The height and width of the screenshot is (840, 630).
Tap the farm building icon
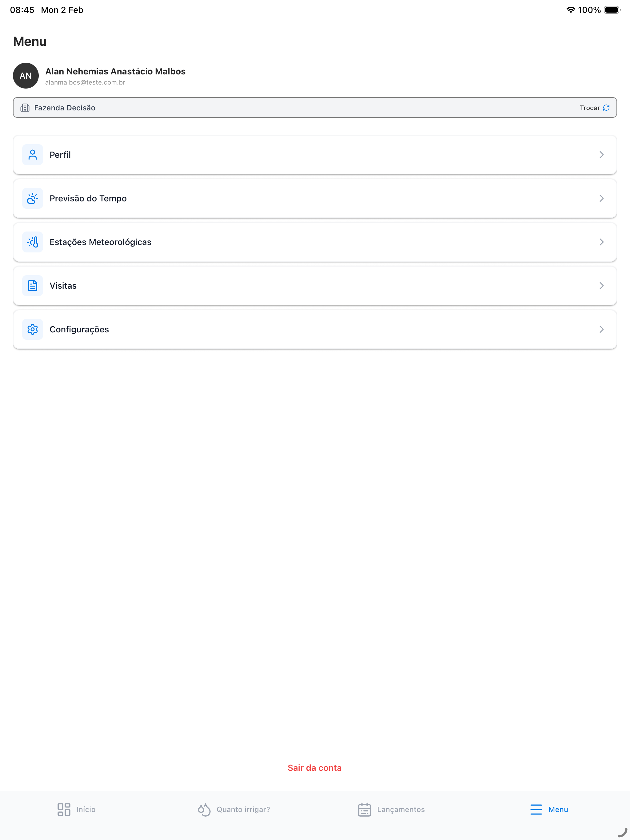(x=25, y=108)
